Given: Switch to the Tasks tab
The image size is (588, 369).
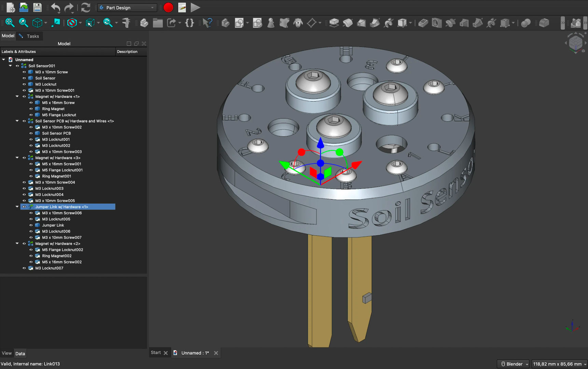Looking at the screenshot, I should coord(33,36).
